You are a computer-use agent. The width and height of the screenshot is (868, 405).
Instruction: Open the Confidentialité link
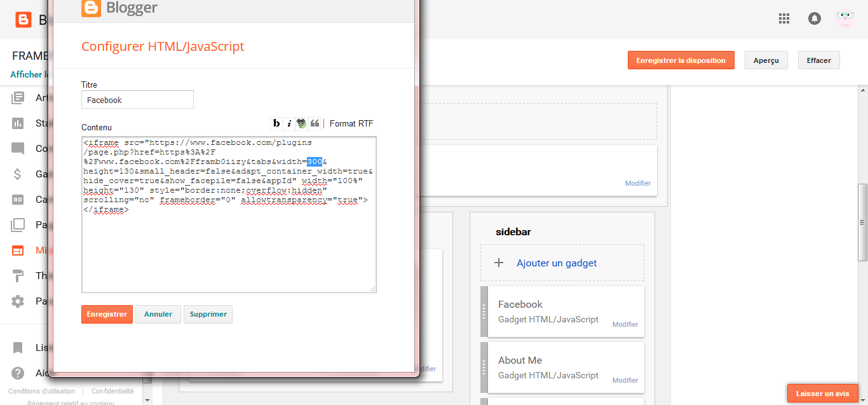[112, 391]
